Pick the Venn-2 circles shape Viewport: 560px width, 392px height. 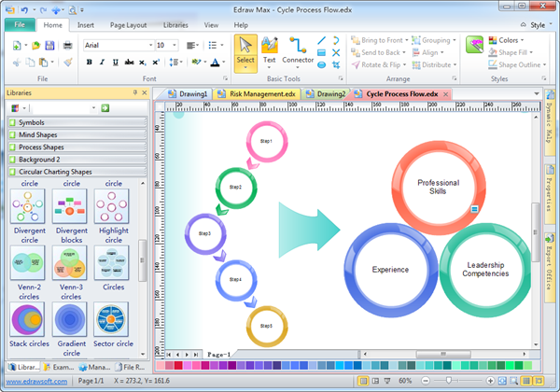[x=28, y=262]
